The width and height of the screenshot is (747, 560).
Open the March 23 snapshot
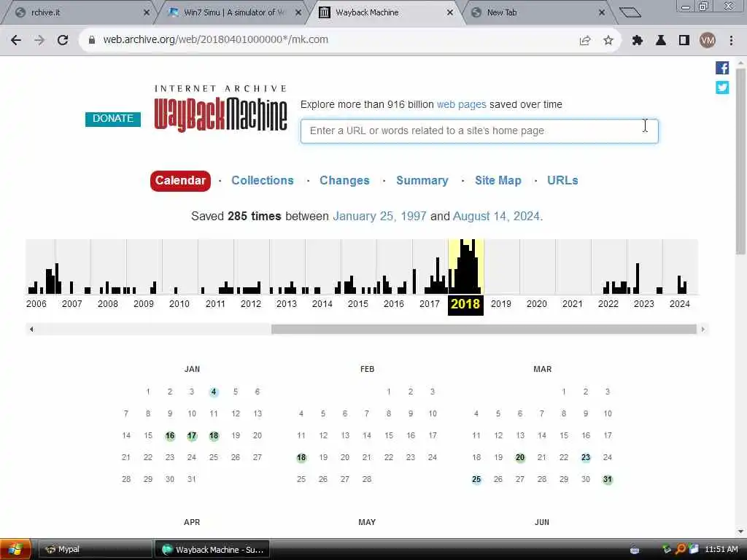(586, 458)
